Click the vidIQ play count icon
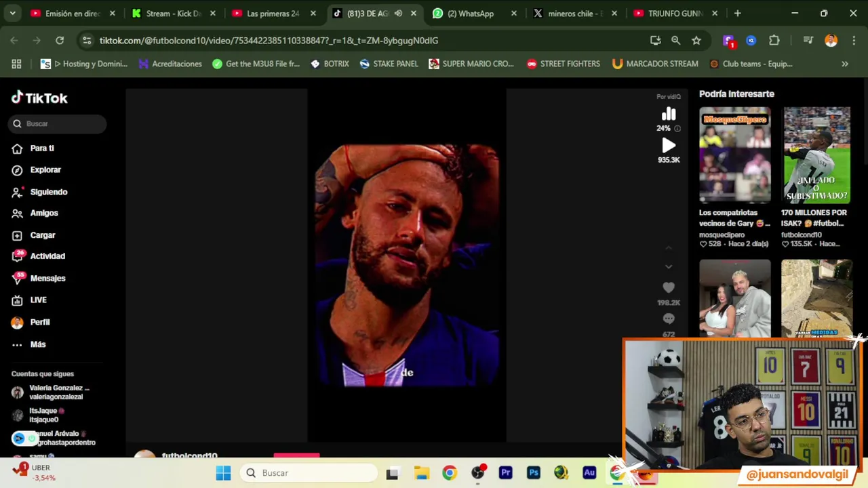Viewport: 868px width, 488px height. pos(669,145)
